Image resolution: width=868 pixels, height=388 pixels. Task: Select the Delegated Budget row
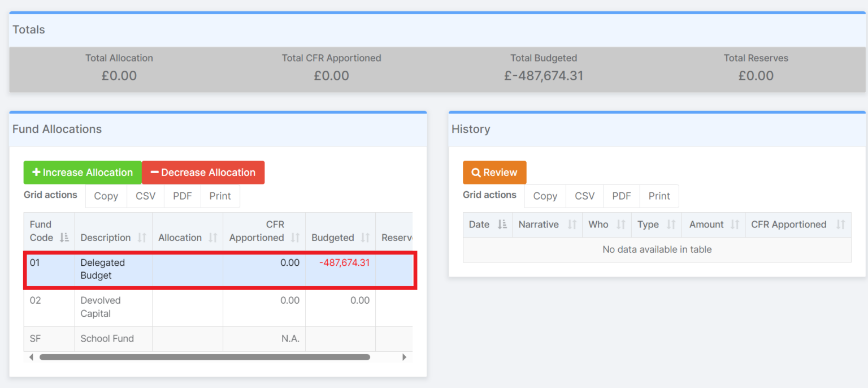pos(219,270)
